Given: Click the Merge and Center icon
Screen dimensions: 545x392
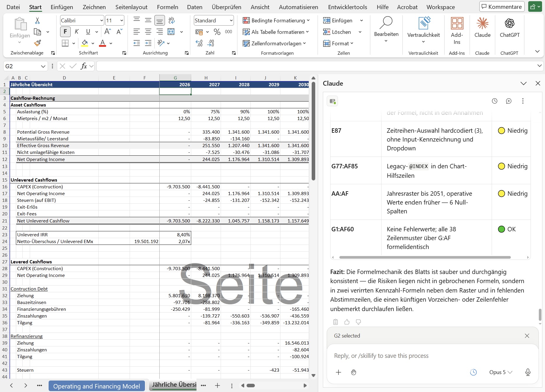Looking at the screenshot, I should [x=171, y=31].
